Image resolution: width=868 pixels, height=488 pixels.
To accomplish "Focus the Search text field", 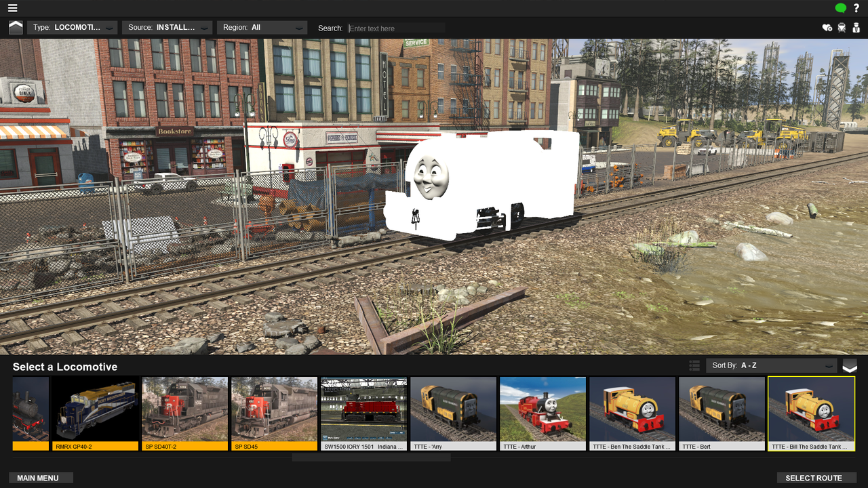I will (397, 28).
